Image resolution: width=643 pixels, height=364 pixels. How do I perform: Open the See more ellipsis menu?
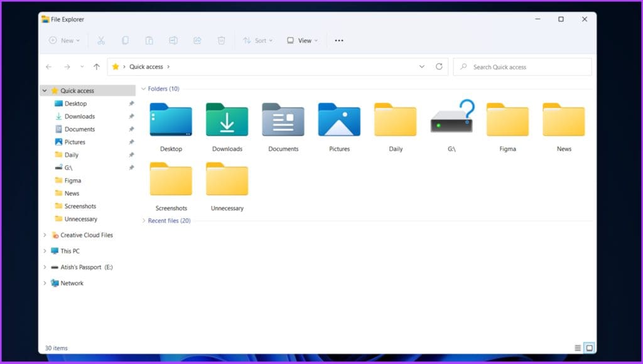coord(338,40)
